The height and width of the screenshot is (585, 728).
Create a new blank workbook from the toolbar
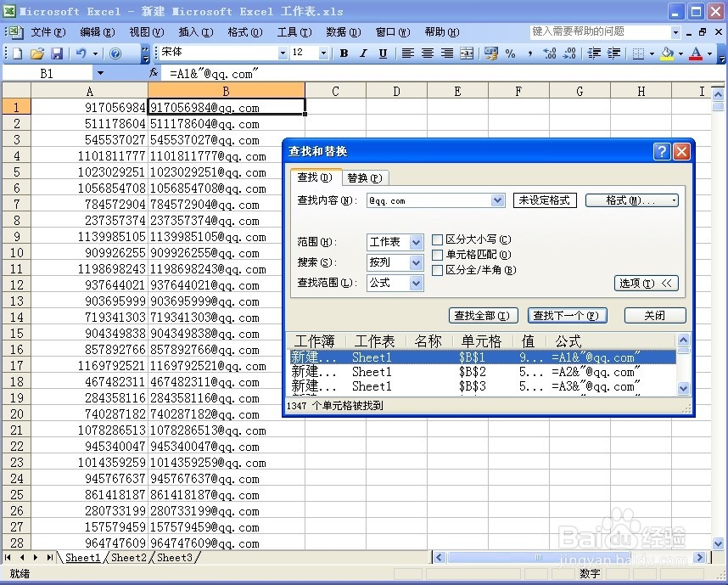pyautogui.click(x=17, y=53)
